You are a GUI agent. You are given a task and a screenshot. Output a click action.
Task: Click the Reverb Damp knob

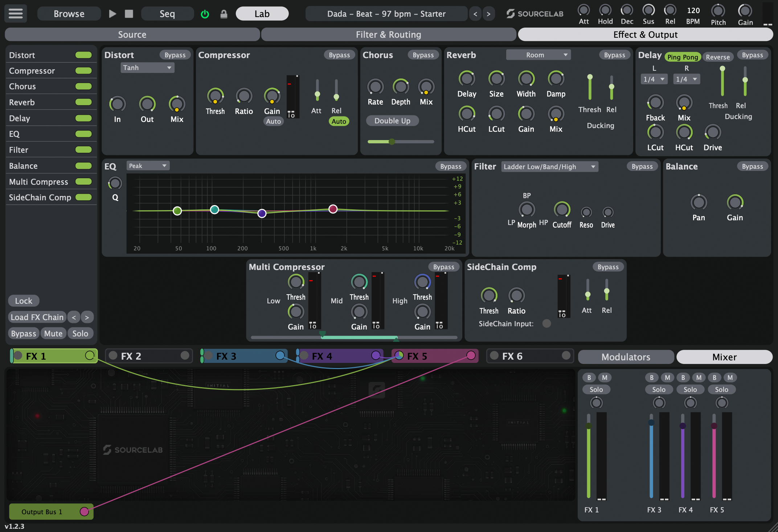[556, 79]
